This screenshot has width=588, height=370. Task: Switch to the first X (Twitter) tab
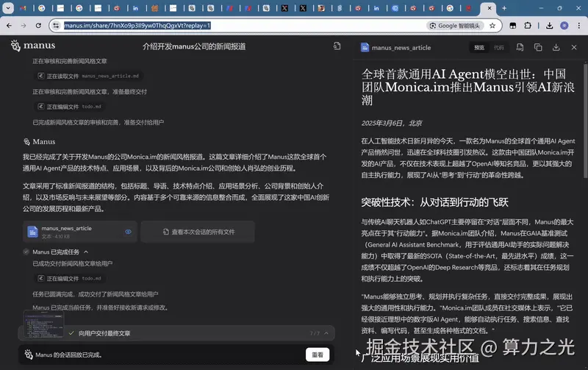[x=284, y=8]
